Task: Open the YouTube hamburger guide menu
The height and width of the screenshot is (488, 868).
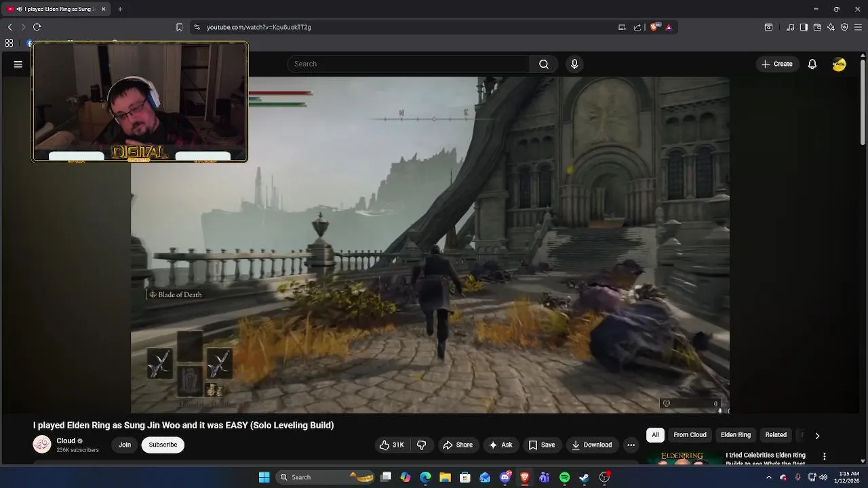Action: (18, 64)
